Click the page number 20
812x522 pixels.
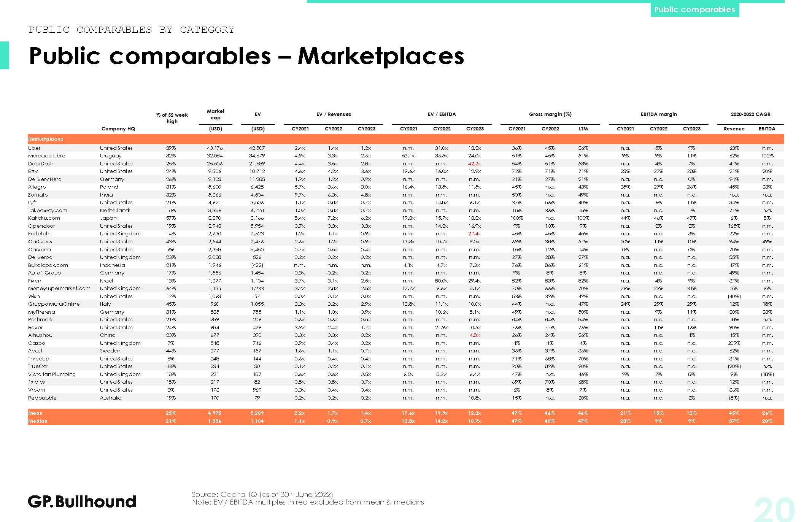pyautogui.click(x=774, y=509)
